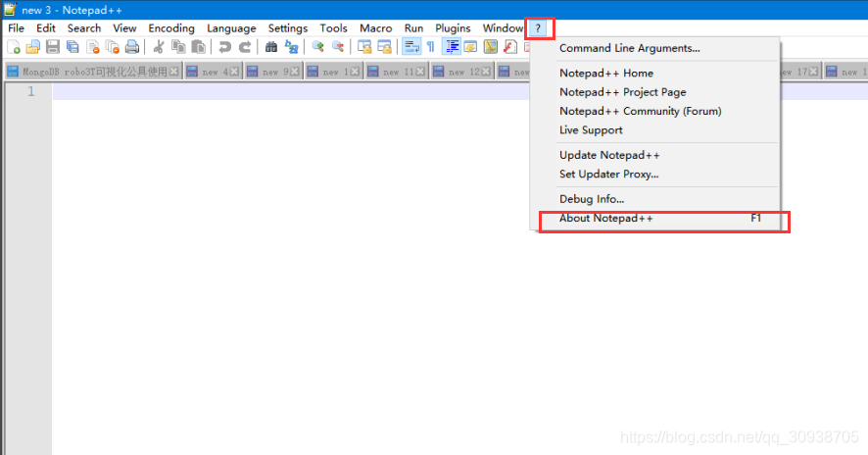Choose Update Notepad++ menu entry

654,155
